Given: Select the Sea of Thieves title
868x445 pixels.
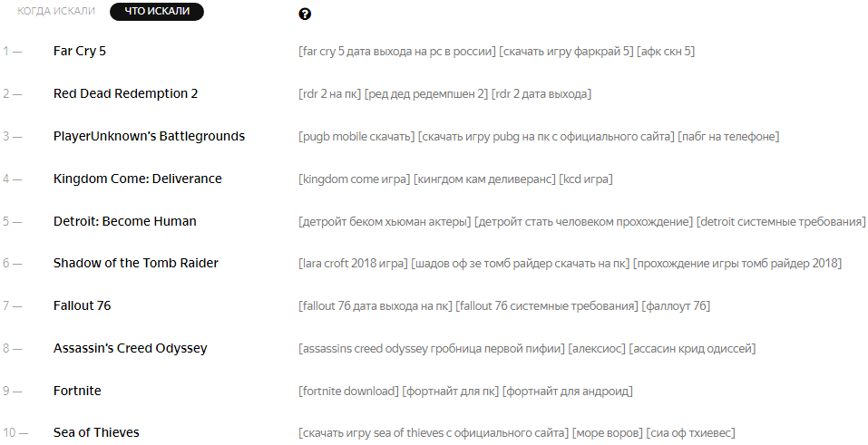Looking at the screenshot, I should (x=96, y=432).
